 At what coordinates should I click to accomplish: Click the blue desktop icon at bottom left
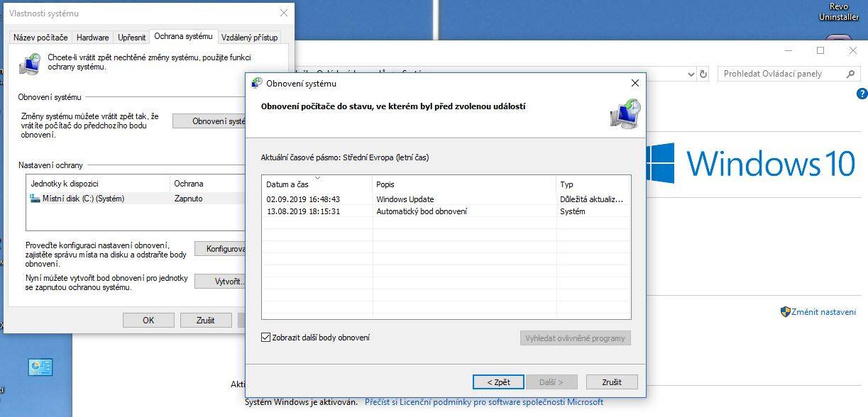40,367
